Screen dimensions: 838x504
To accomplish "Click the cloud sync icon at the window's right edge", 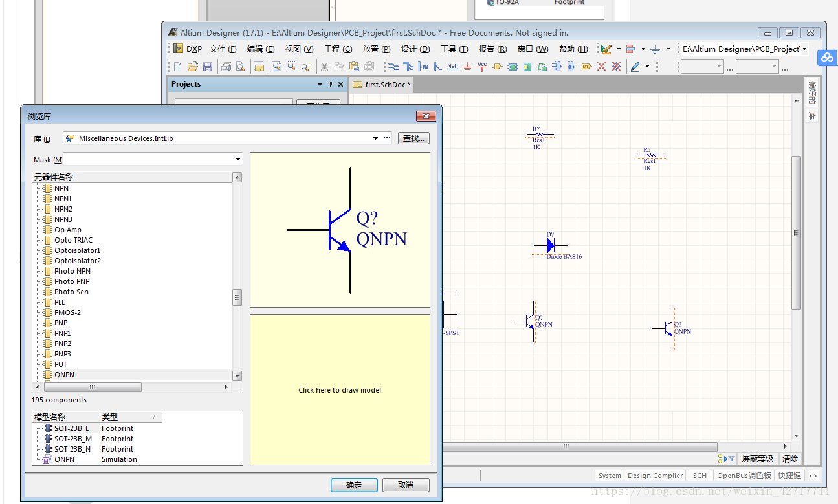I will click(x=827, y=58).
